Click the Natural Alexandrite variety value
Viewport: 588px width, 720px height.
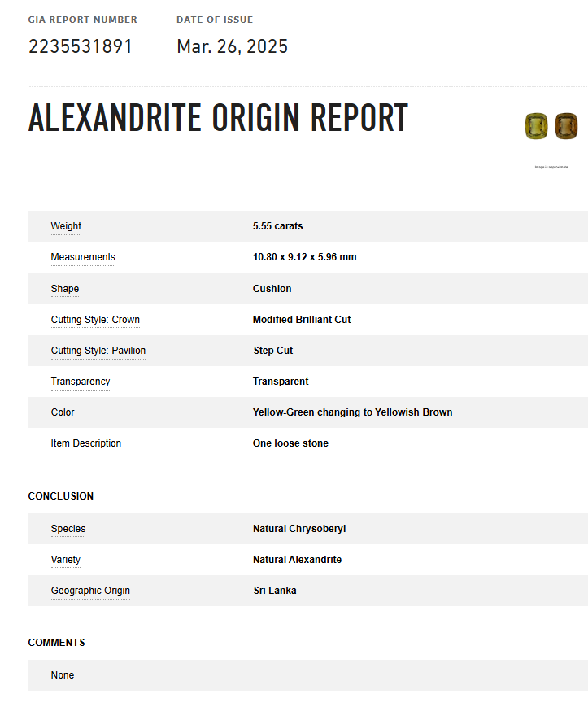[x=298, y=560]
